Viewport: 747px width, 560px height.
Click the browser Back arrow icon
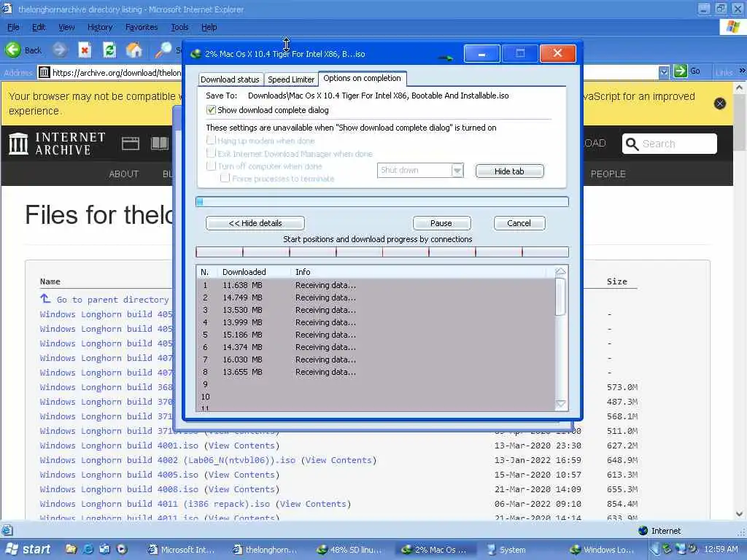coord(13,50)
